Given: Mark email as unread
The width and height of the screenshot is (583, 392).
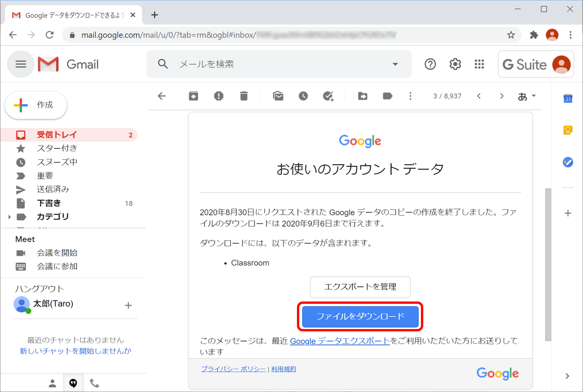Looking at the screenshot, I should [278, 96].
